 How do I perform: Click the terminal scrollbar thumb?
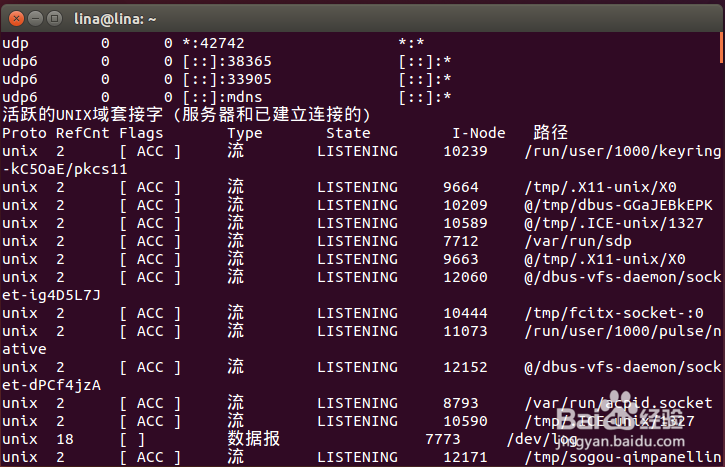(x=722, y=48)
